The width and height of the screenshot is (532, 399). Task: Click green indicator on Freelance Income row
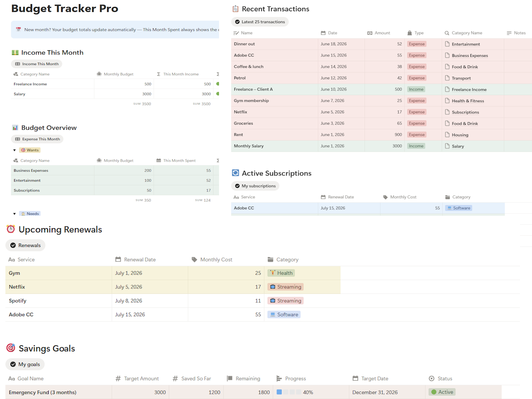tap(218, 84)
